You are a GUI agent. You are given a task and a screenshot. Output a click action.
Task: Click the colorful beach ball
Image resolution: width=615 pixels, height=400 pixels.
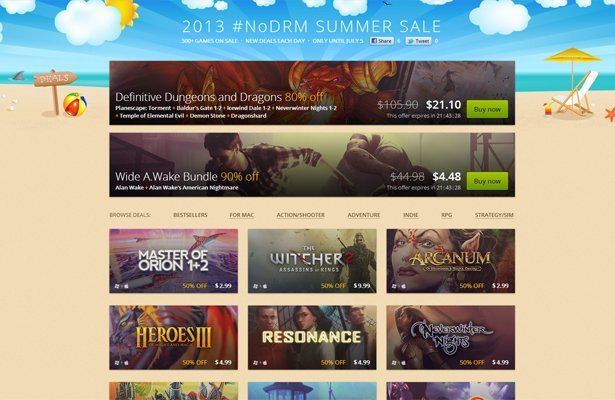[x=75, y=104]
